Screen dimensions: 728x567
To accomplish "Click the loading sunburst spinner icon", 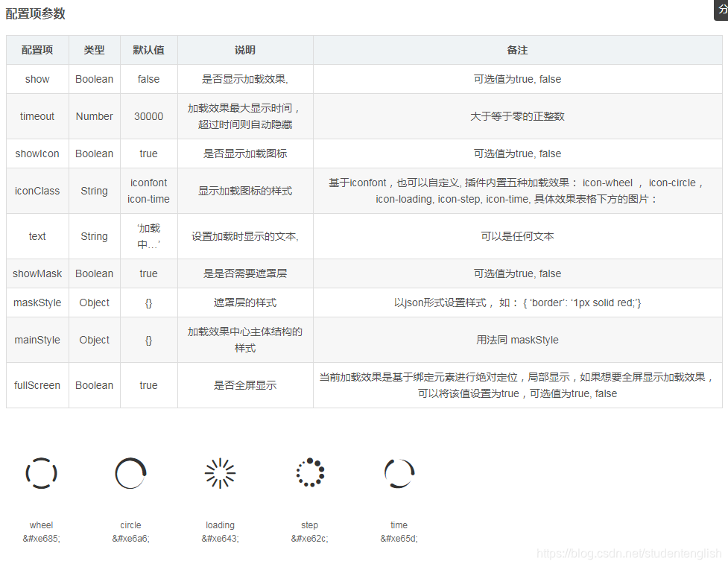I will [x=220, y=473].
